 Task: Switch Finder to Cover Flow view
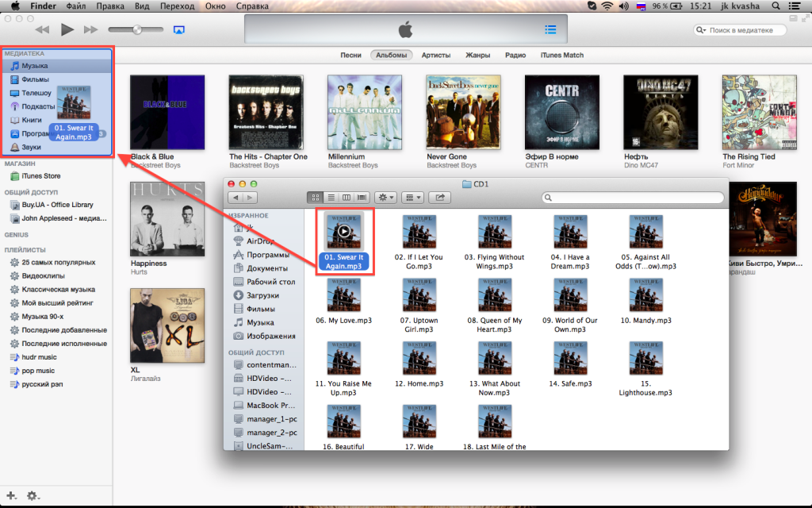pyautogui.click(x=362, y=198)
